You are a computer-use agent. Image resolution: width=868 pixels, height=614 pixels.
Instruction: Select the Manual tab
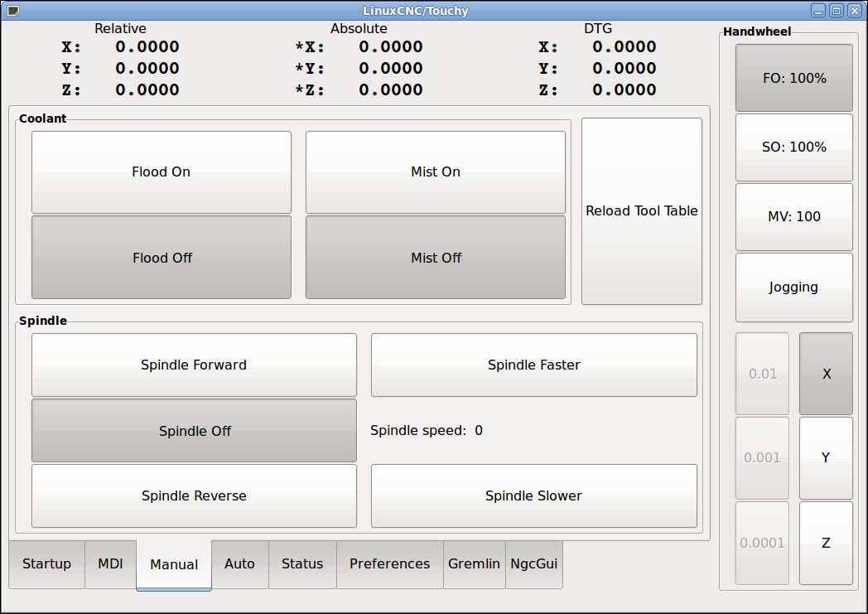174,565
